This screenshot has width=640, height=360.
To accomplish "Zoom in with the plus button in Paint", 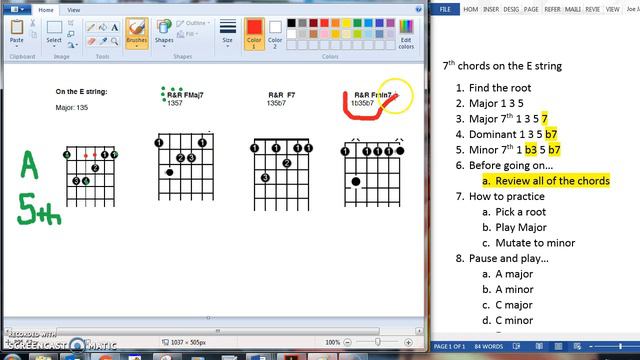I will tap(408, 342).
